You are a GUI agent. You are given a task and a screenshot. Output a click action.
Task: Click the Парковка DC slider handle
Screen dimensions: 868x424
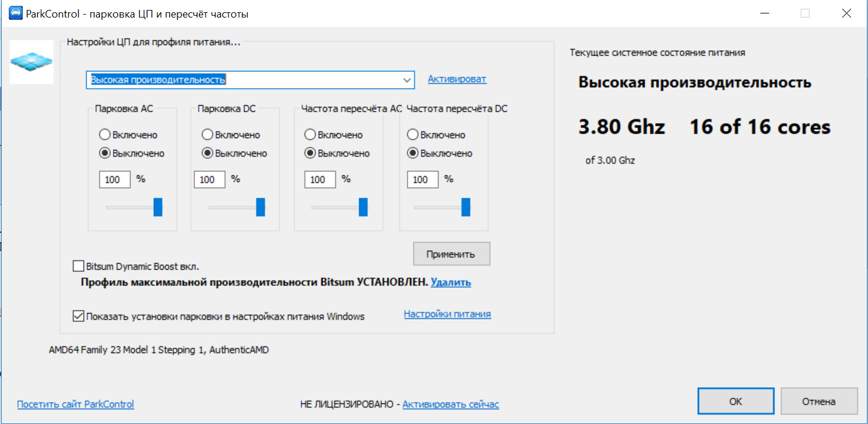(261, 207)
